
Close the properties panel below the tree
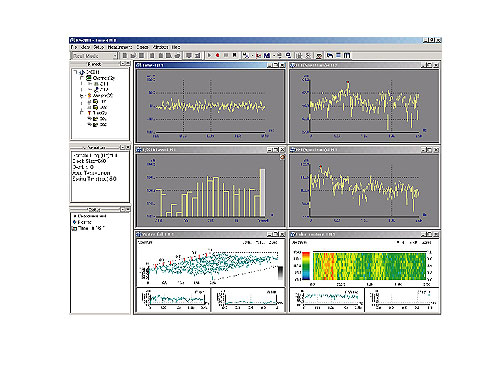(x=128, y=147)
